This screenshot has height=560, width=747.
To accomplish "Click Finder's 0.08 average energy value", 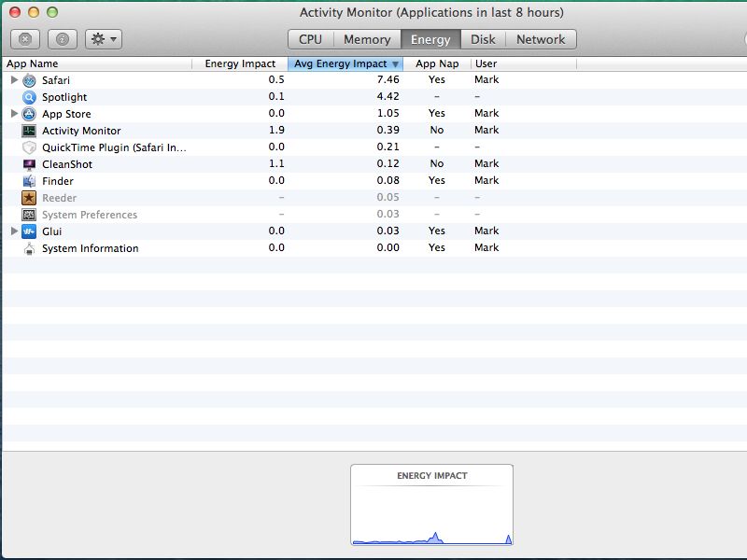I will tap(388, 180).
